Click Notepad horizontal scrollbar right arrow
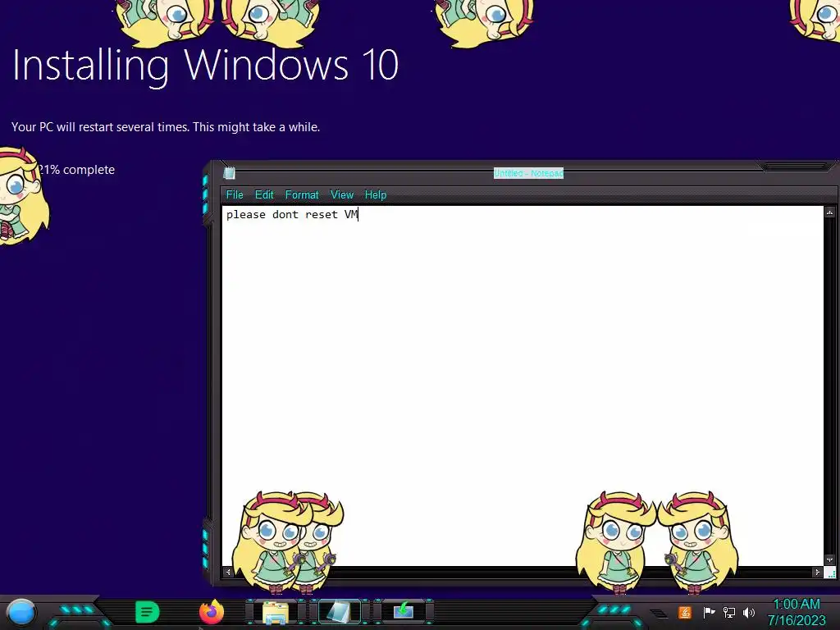 [817, 572]
